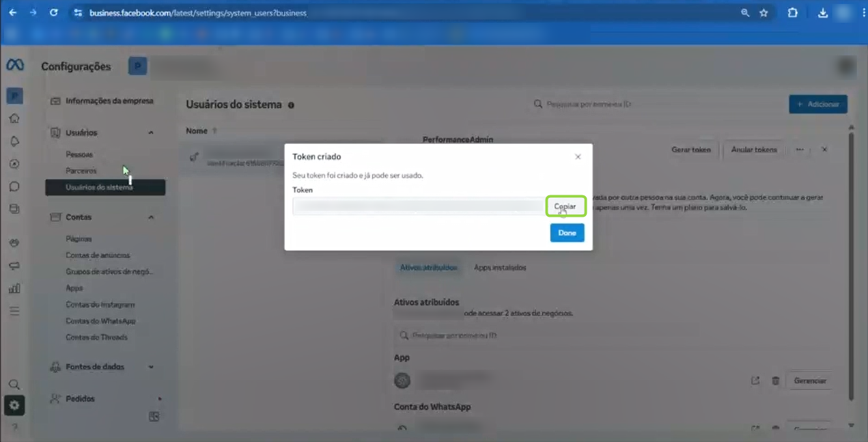Collapse the Usuários section chevron
Screen dimensions: 868x442
click(x=151, y=133)
